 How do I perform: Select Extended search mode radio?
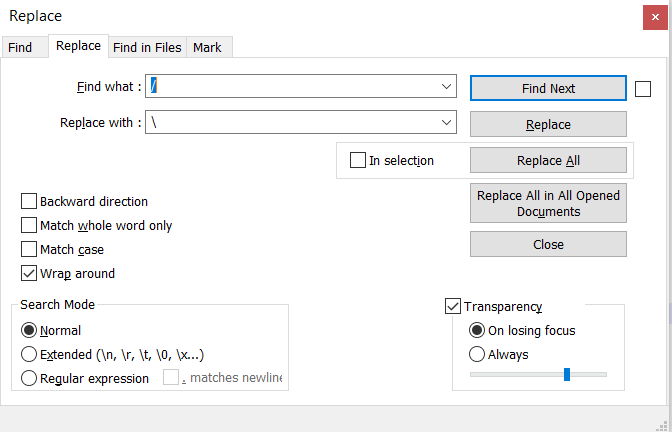(30, 355)
